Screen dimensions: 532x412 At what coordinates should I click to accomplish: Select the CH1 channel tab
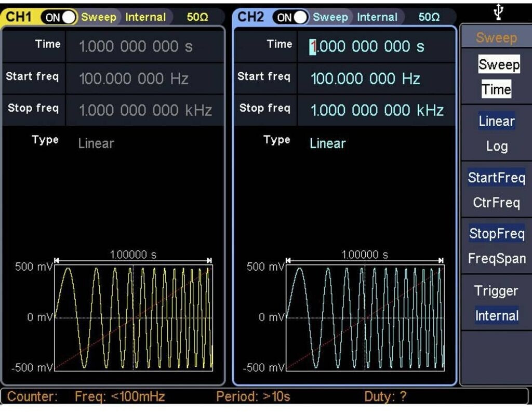pyautogui.click(x=19, y=17)
